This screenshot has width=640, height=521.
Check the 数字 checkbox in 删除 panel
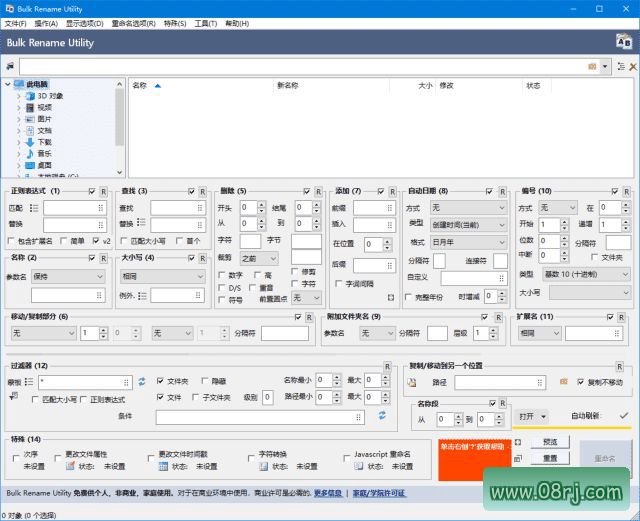pyautogui.click(x=222, y=275)
